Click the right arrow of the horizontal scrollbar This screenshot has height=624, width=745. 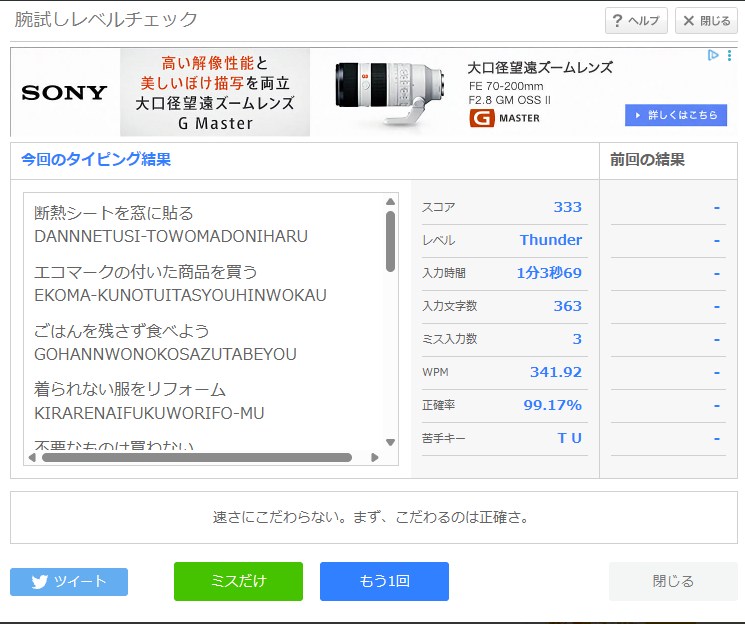[375, 458]
